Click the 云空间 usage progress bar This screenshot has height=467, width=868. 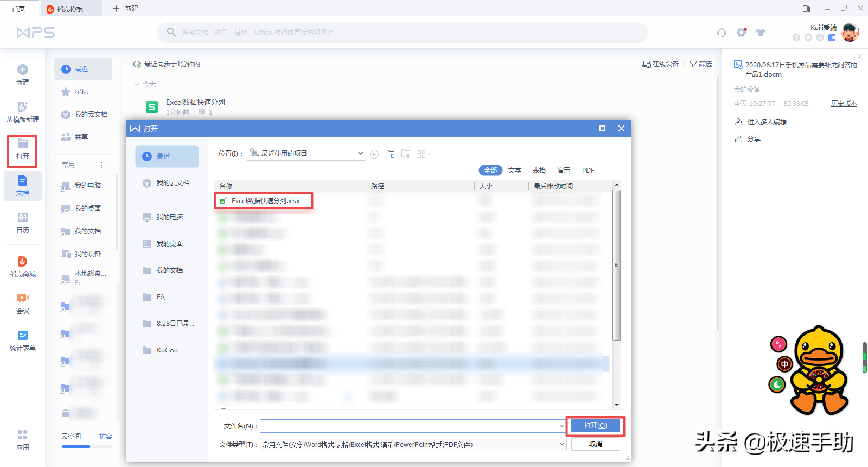[86, 447]
